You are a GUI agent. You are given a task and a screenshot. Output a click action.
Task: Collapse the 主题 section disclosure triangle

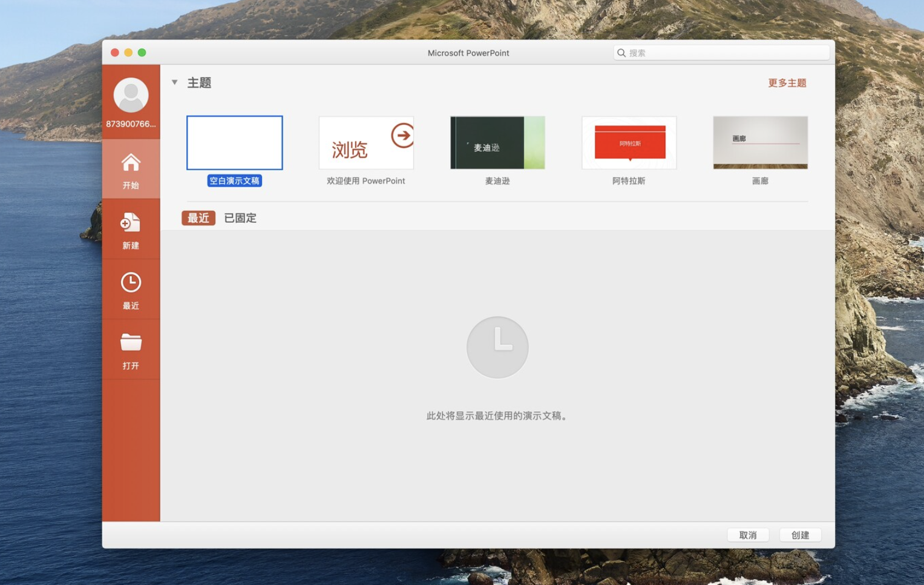coord(175,82)
